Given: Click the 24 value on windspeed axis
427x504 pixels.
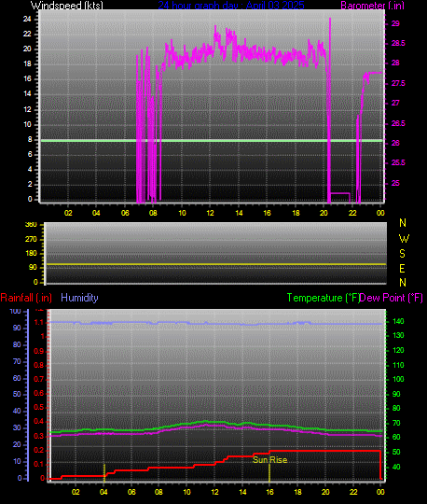Looking at the screenshot, I should (27, 19).
